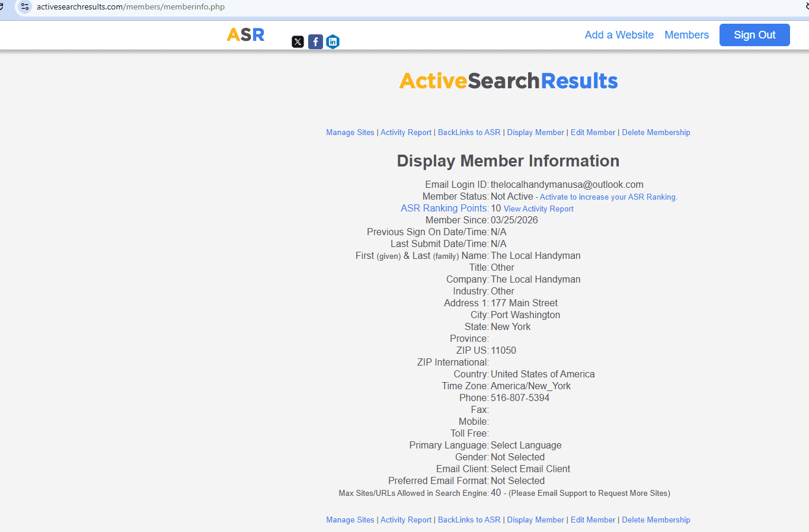Click the ASR logo in the header
Image resolution: width=809 pixels, height=532 pixels.
[x=245, y=35]
